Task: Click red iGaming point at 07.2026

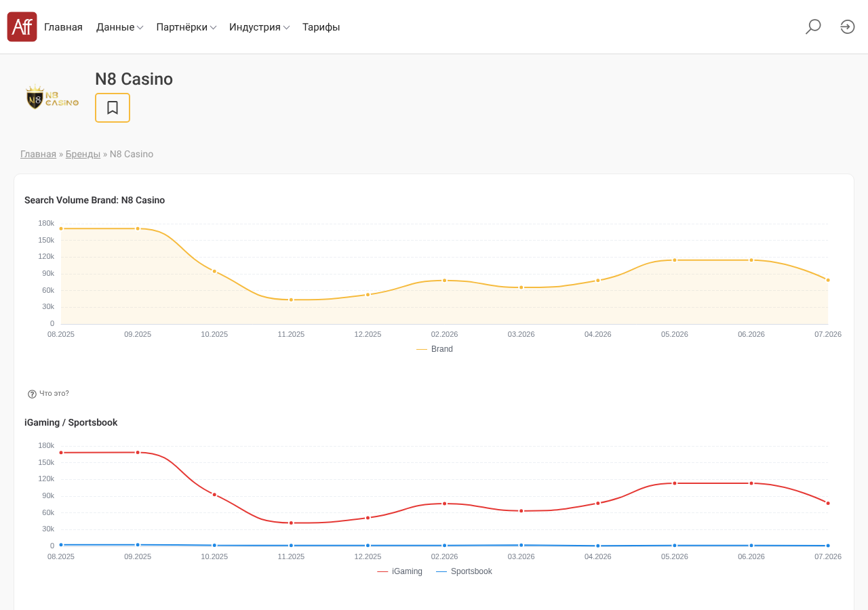Action: (x=827, y=503)
